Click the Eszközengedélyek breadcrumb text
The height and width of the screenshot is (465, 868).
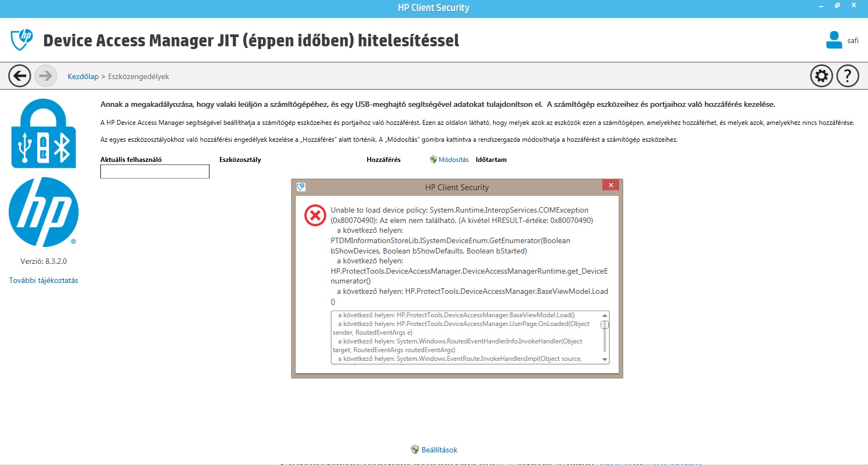tap(139, 76)
